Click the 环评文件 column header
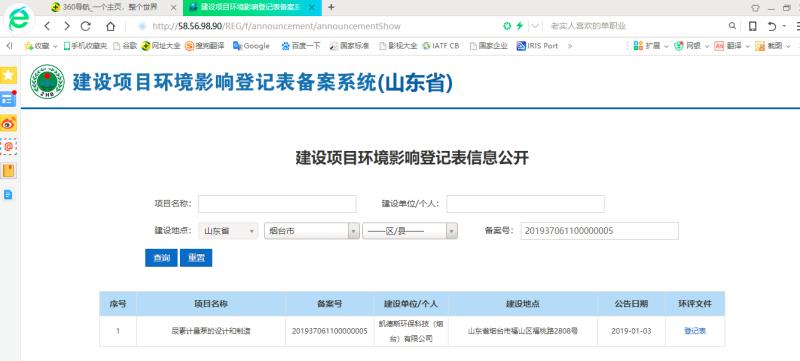This screenshot has width=800, height=361. 695,304
